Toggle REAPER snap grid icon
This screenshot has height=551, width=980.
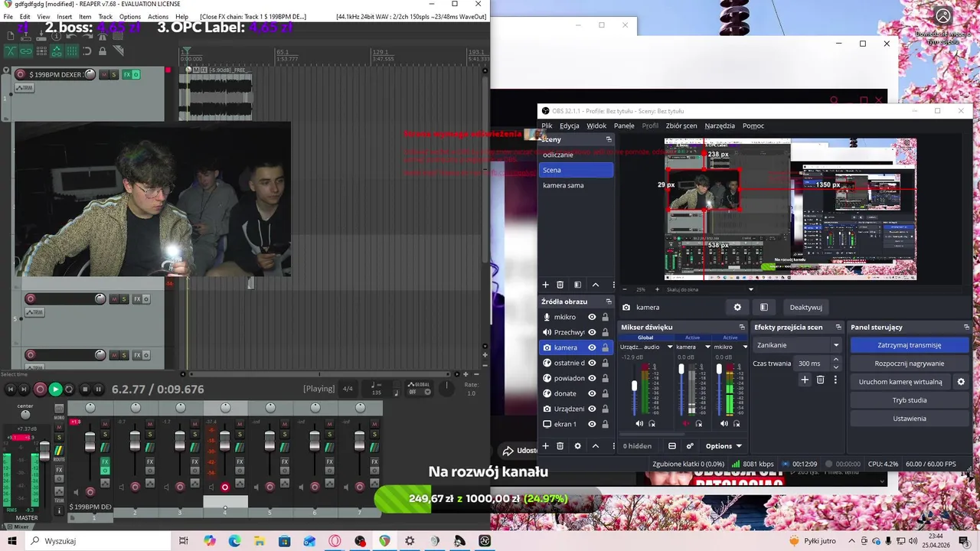(72, 51)
